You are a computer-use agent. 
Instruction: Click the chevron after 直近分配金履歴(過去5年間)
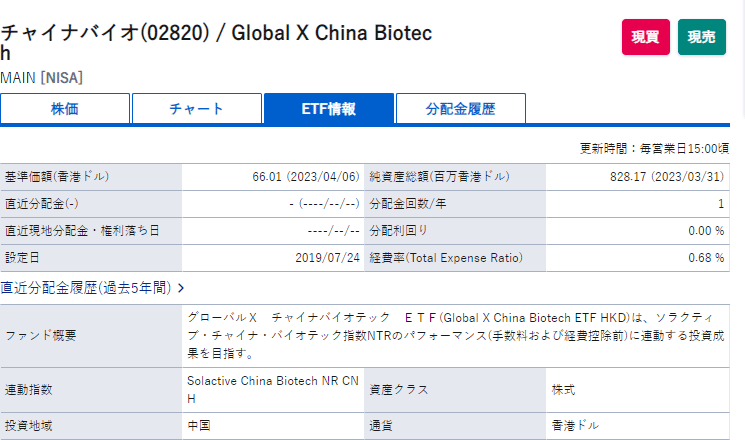pyautogui.click(x=181, y=288)
